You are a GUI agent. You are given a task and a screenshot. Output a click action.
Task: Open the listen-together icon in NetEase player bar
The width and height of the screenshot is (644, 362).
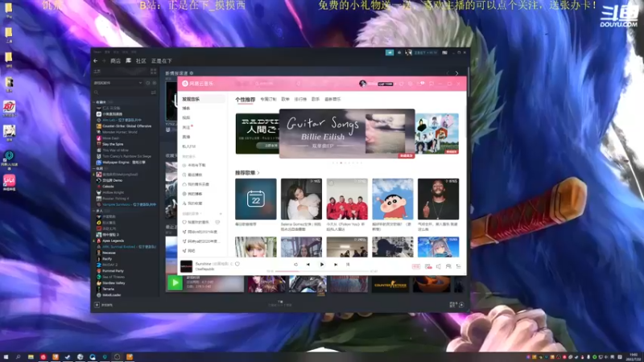(448, 266)
